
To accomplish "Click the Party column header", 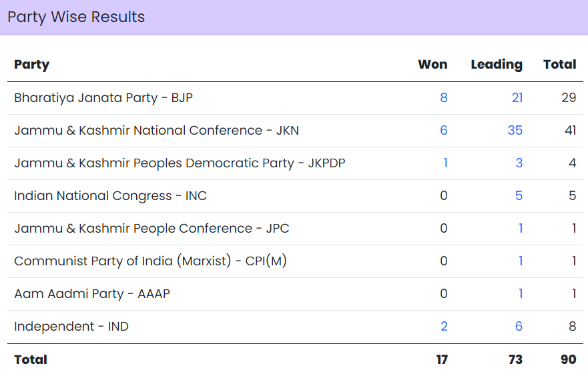I will [x=32, y=65].
